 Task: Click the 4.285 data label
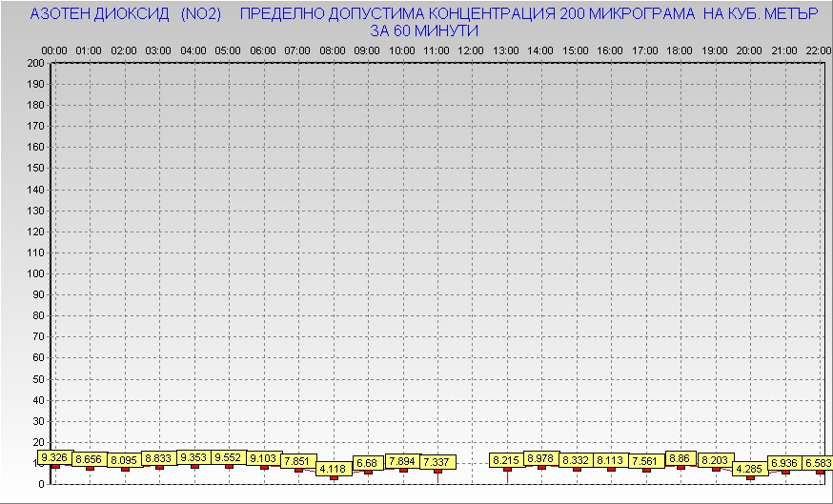coord(749,469)
